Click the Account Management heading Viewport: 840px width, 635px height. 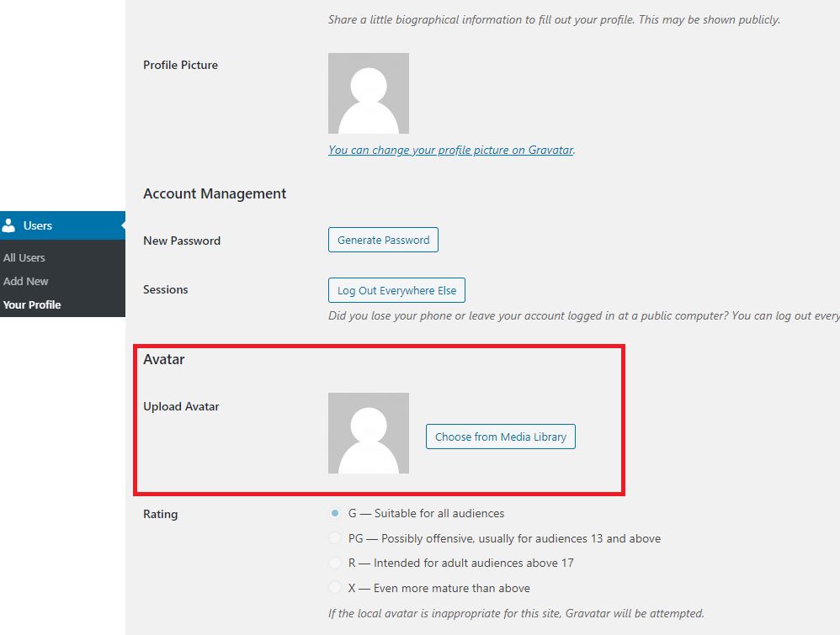click(215, 193)
